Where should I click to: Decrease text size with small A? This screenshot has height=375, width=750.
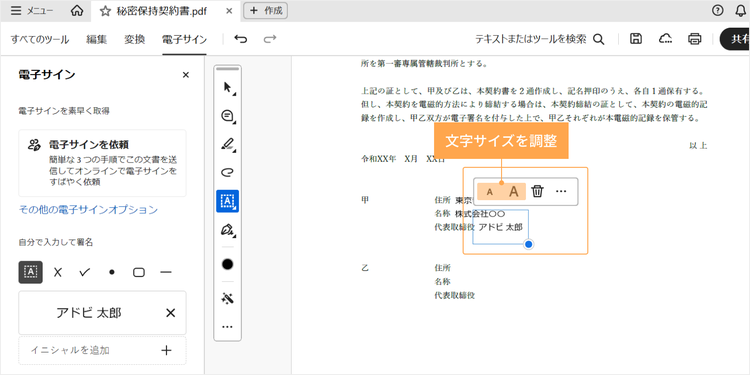pyautogui.click(x=489, y=192)
